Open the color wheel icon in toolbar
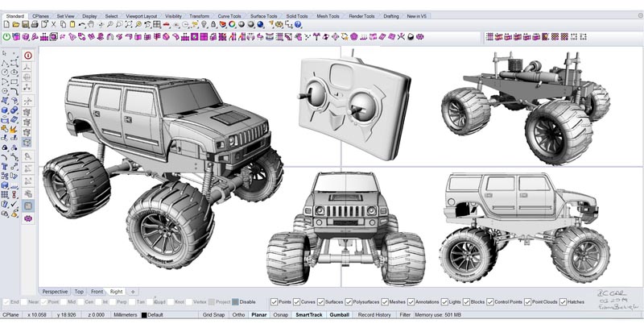This screenshot has height=328, width=644. tap(232, 25)
